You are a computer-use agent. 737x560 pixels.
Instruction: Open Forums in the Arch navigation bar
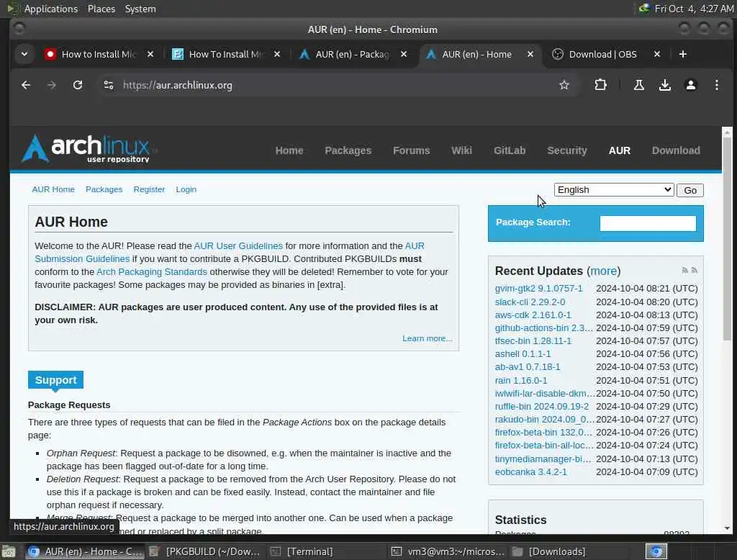point(411,150)
